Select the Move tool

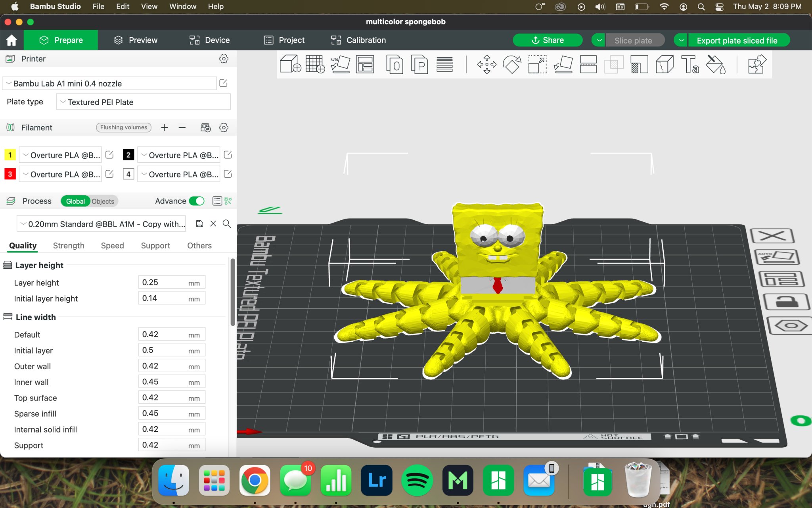coord(486,64)
